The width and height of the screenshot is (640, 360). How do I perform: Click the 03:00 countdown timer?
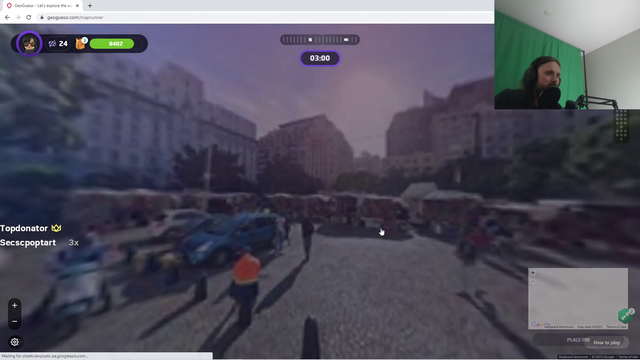pos(320,58)
